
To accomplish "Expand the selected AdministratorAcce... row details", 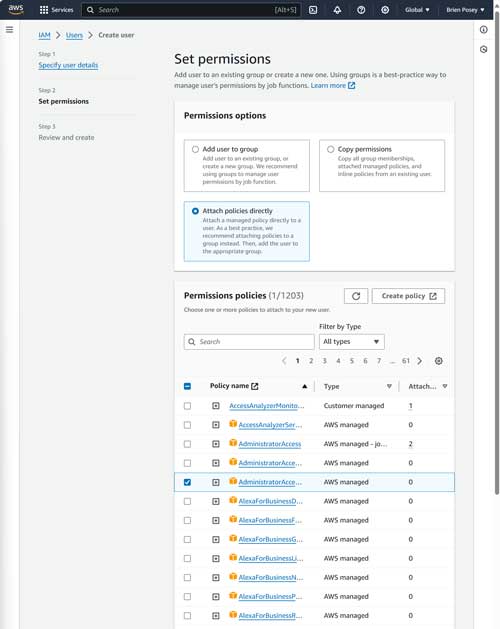I will pyautogui.click(x=216, y=482).
